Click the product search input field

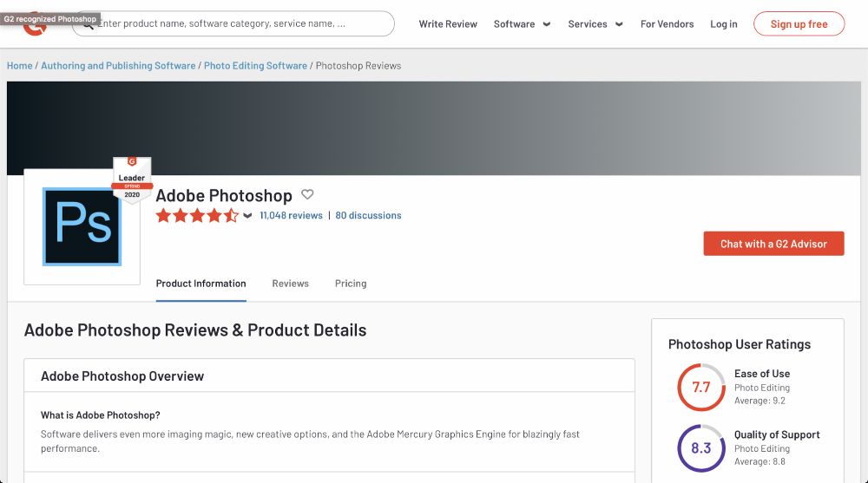[x=233, y=23]
